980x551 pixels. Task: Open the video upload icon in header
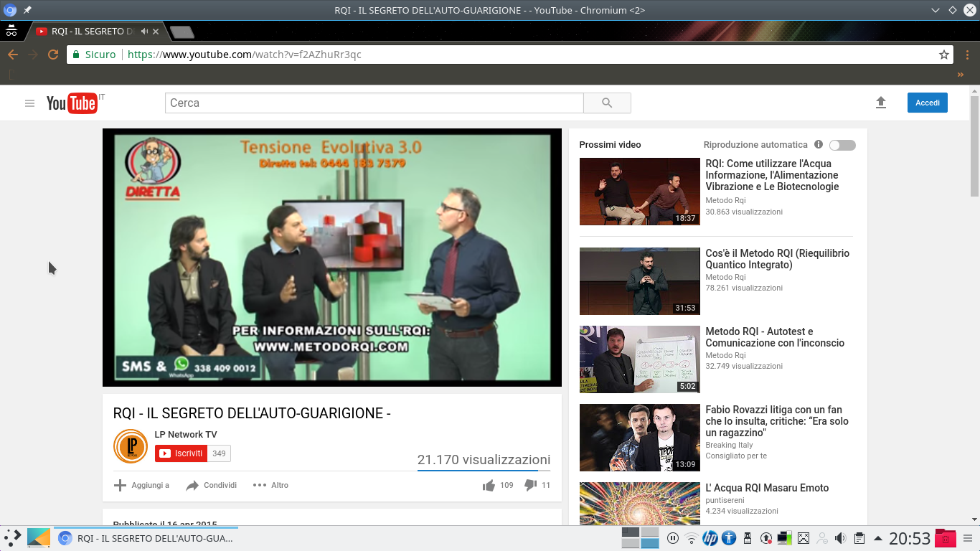coord(880,103)
